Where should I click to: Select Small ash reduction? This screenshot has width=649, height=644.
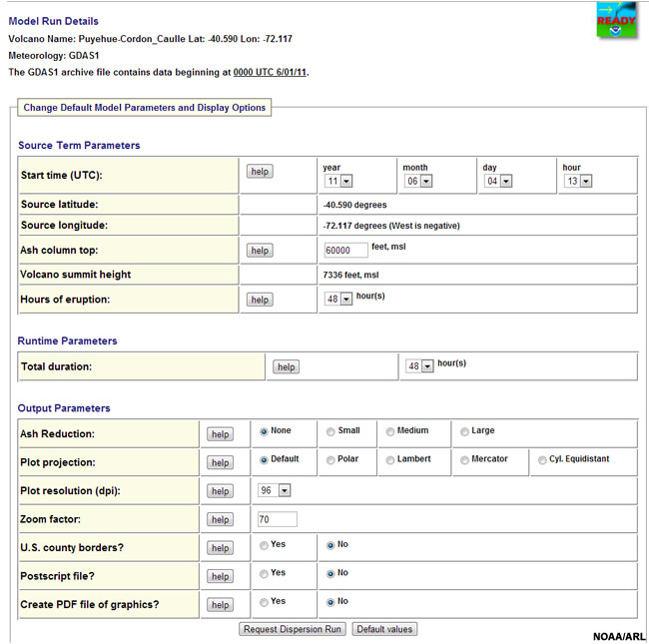click(x=330, y=431)
